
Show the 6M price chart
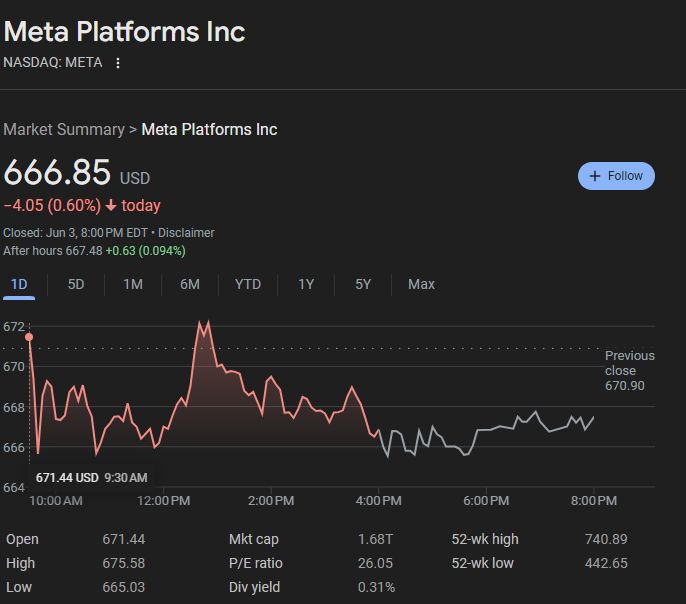pos(190,284)
